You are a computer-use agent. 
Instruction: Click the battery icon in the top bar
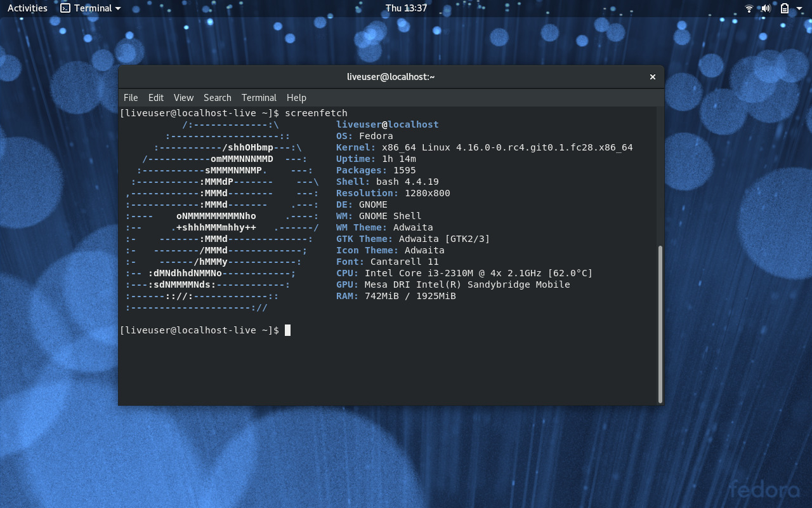point(783,8)
